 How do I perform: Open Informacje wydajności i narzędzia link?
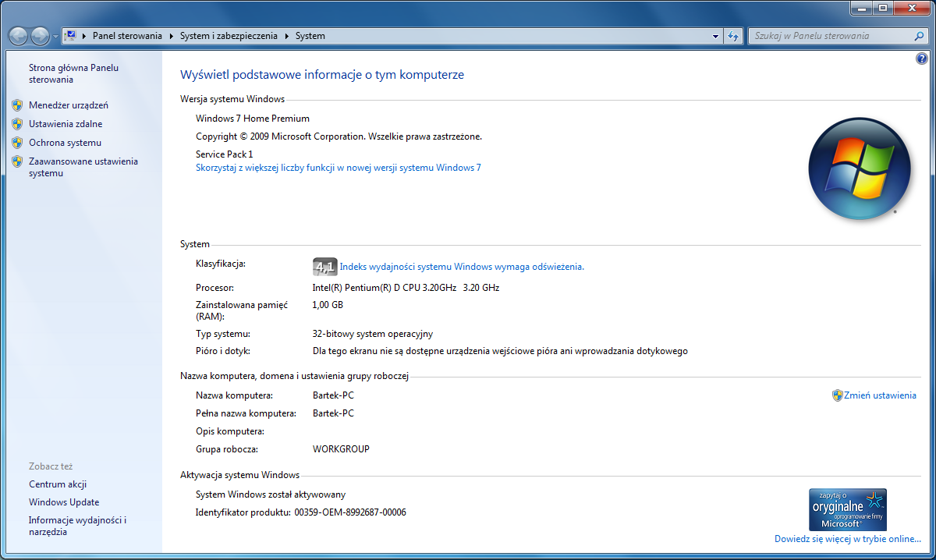coord(77,526)
